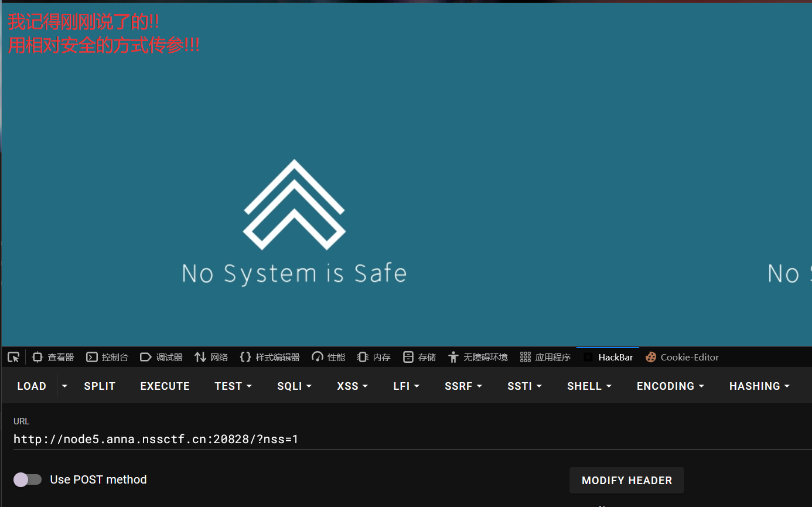The height and width of the screenshot is (507, 812).
Task: Click the MODIFY HEADER button
Action: [627, 481]
